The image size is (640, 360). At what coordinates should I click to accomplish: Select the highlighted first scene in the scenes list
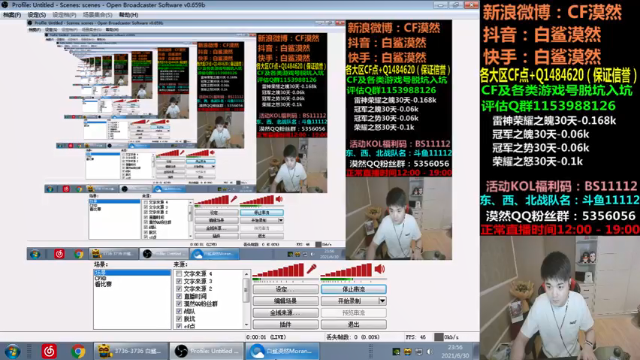(x=132, y=272)
